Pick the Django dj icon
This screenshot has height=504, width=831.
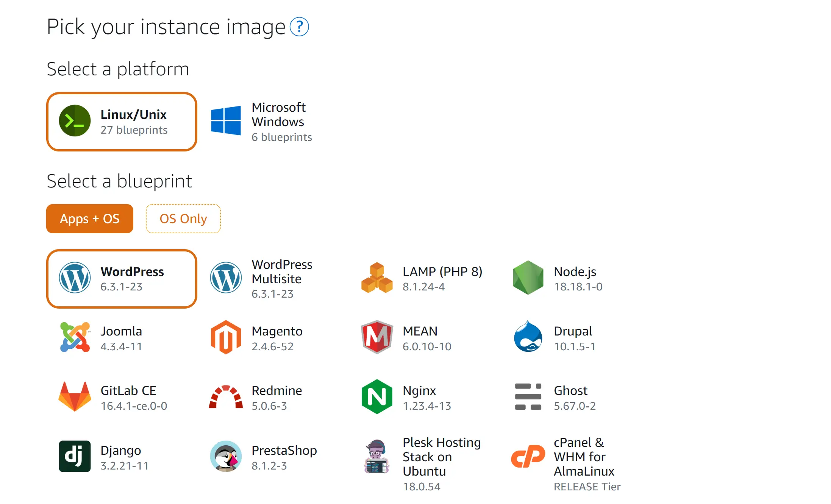coord(75,456)
